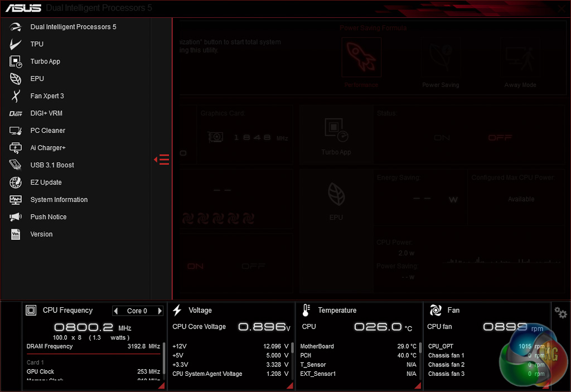Open the Push Notice megaphone icon
Viewport: 571px width, 392px height.
pos(15,217)
